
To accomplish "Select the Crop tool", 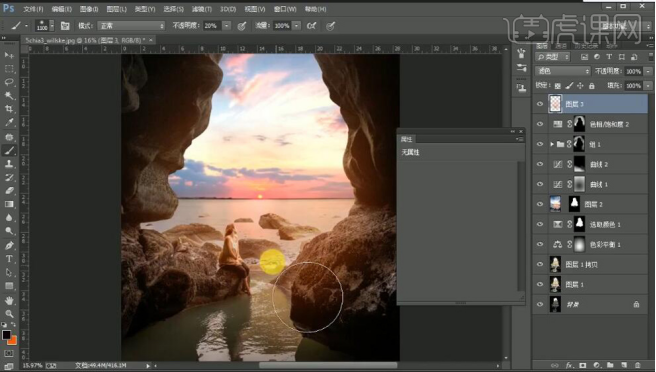I will click(x=9, y=109).
